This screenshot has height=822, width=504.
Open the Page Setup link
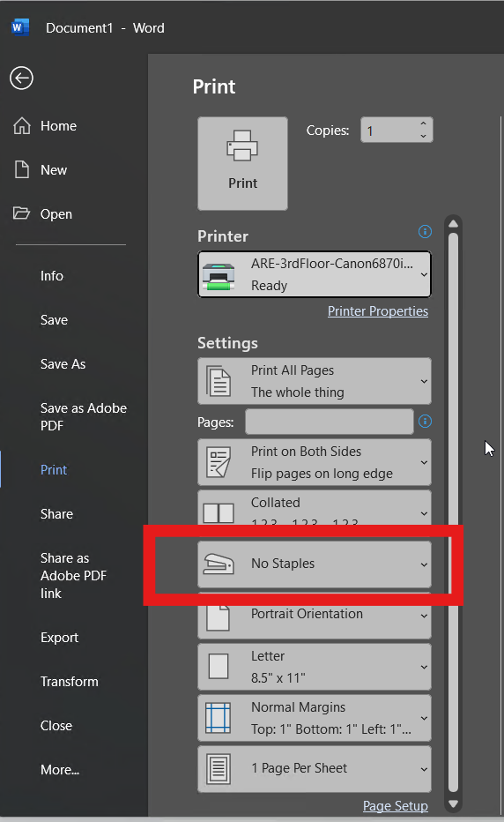pyautogui.click(x=396, y=806)
